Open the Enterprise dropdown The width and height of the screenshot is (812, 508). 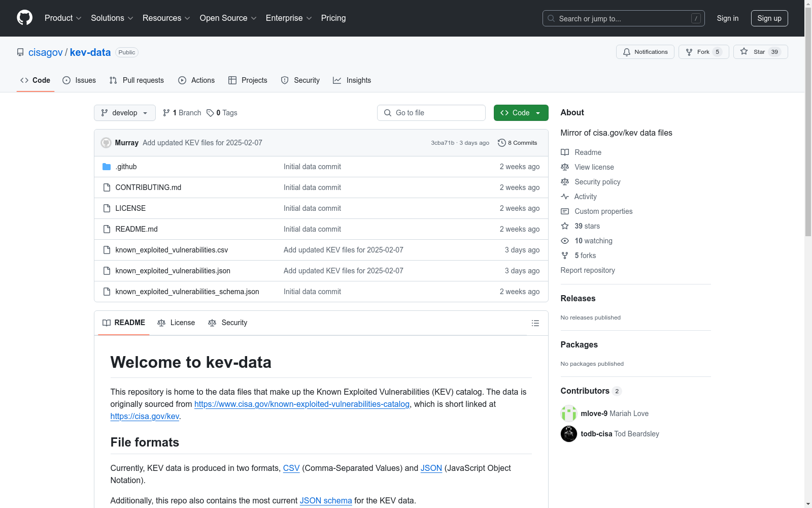pyautogui.click(x=289, y=18)
